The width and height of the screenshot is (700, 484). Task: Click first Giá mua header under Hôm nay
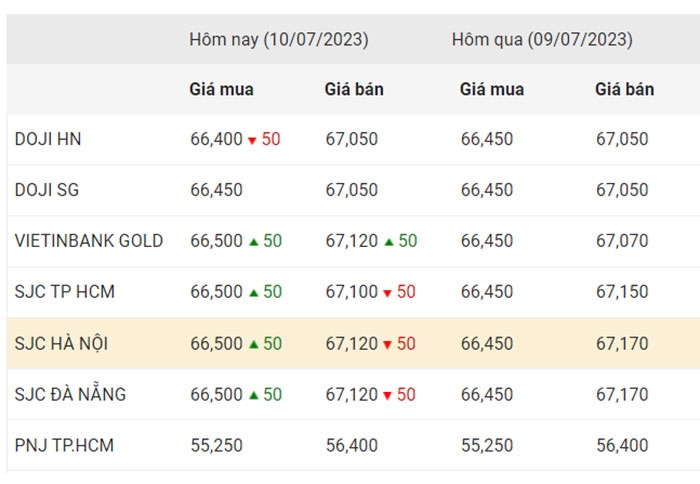tap(221, 89)
